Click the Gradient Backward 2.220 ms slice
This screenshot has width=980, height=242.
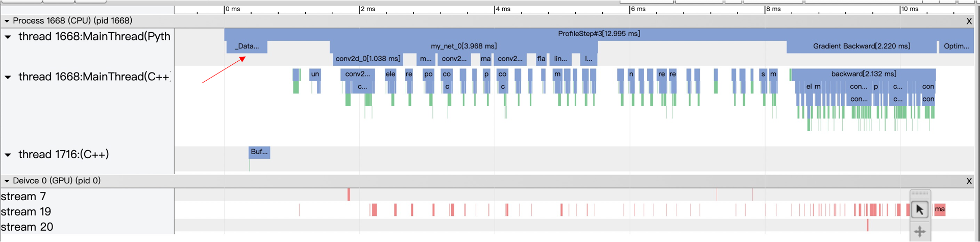click(861, 46)
